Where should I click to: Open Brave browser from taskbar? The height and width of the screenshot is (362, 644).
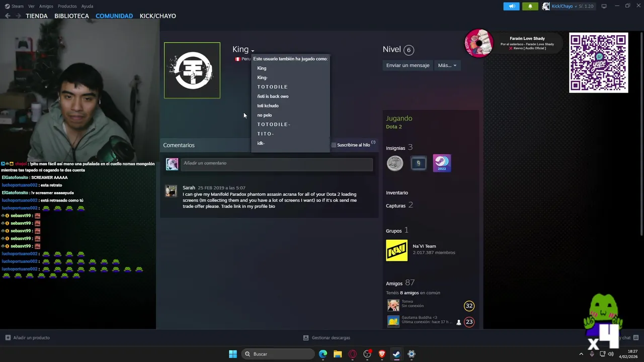click(x=382, y=354)
